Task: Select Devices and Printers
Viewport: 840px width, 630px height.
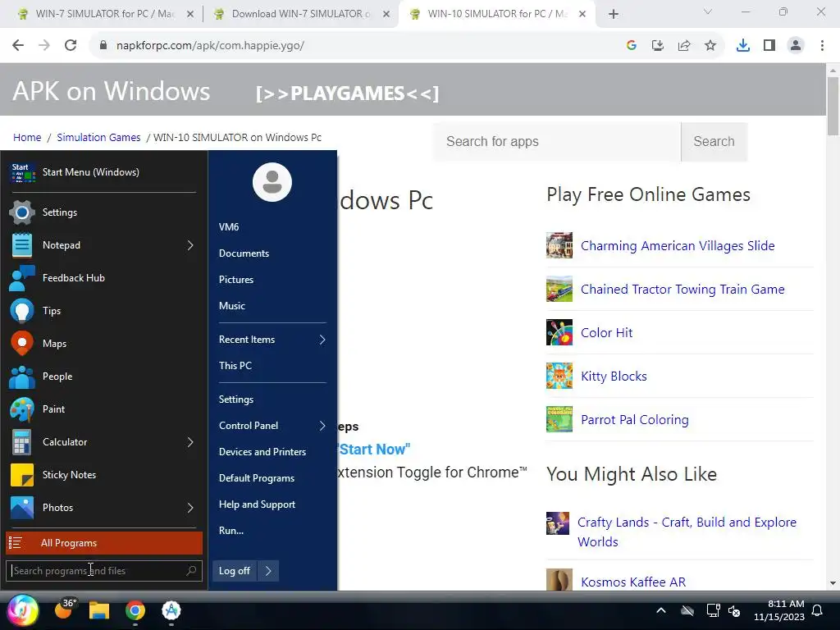Action: click(262, 452)
